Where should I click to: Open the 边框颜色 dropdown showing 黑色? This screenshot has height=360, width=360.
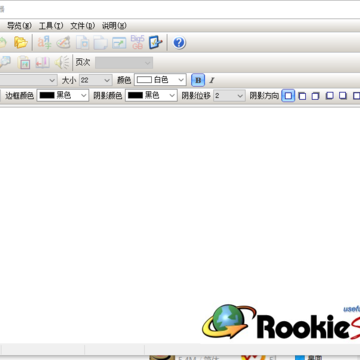[x=63, y=96]
